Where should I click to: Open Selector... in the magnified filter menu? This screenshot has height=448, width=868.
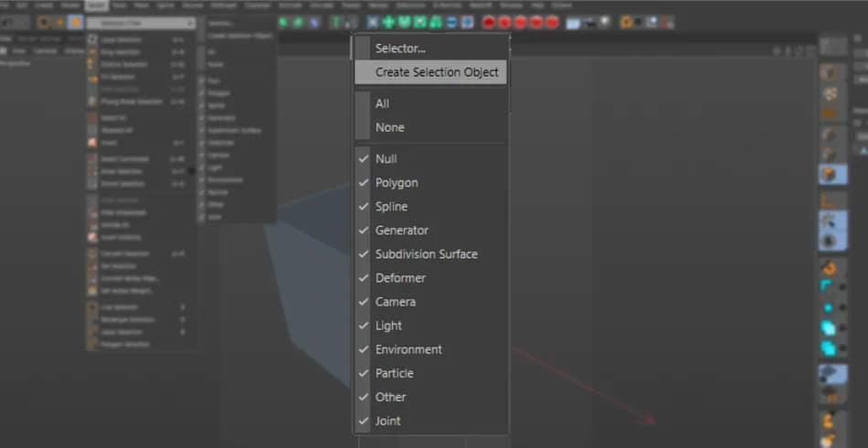[429, 48]
